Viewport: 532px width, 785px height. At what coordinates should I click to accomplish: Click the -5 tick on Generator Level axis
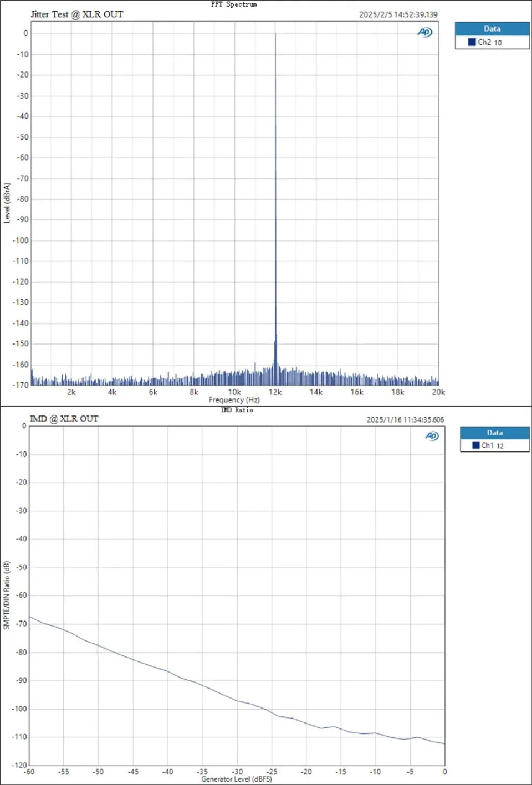point(410,771)
